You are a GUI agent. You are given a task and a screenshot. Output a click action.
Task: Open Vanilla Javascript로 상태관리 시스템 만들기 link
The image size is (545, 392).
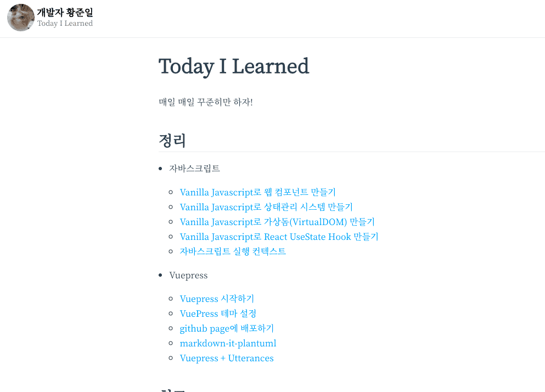(x=266, y=207)
